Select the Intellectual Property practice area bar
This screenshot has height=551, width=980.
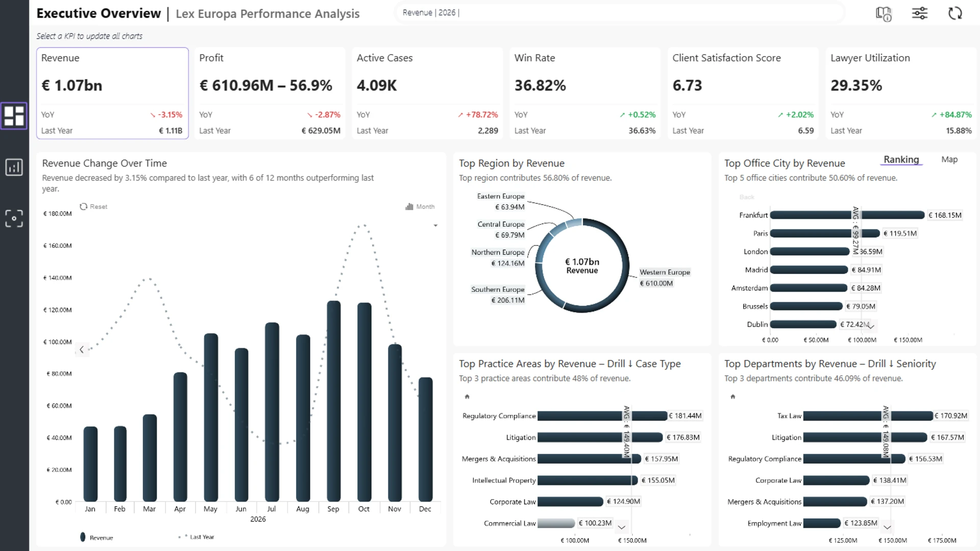coord(587,480)
